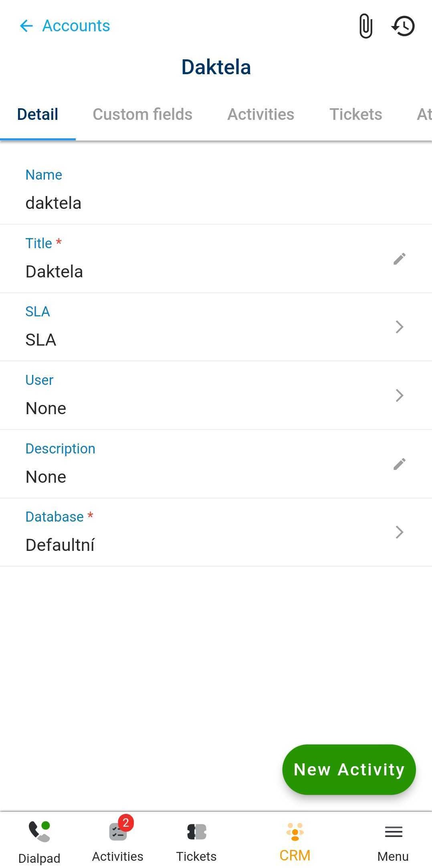
Task: Open the Dialpad phone icon
Action: coord(39,832)
